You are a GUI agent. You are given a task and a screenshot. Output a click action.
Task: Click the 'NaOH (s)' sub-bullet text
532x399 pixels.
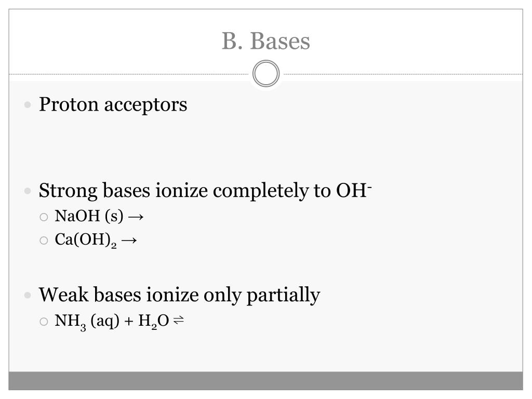pos(89,216)
